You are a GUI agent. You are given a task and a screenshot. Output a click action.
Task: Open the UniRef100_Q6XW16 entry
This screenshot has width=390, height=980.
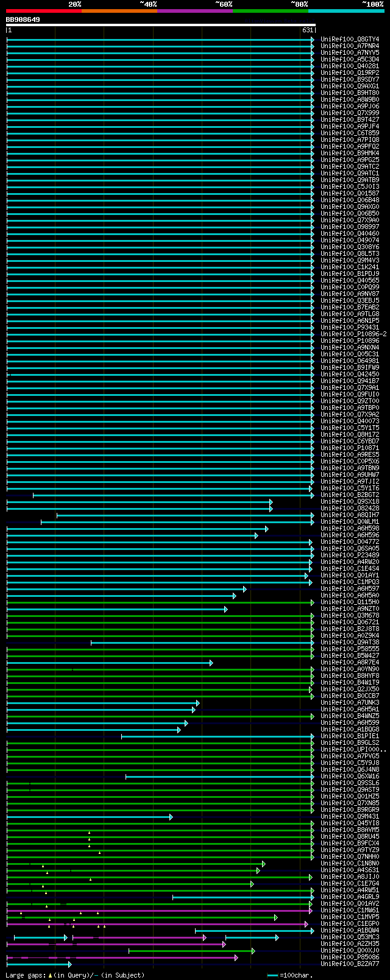(x=350, y=777)
